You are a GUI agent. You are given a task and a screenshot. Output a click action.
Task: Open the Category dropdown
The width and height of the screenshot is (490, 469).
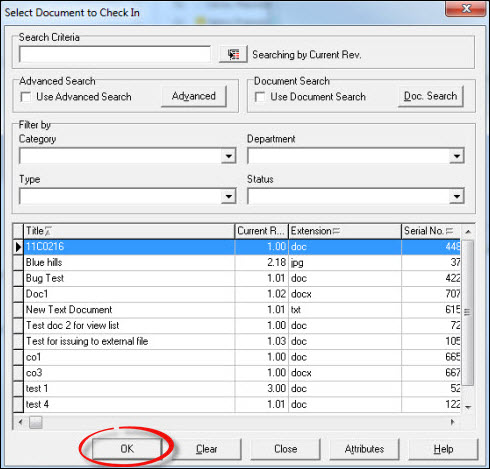click(229, 156)
